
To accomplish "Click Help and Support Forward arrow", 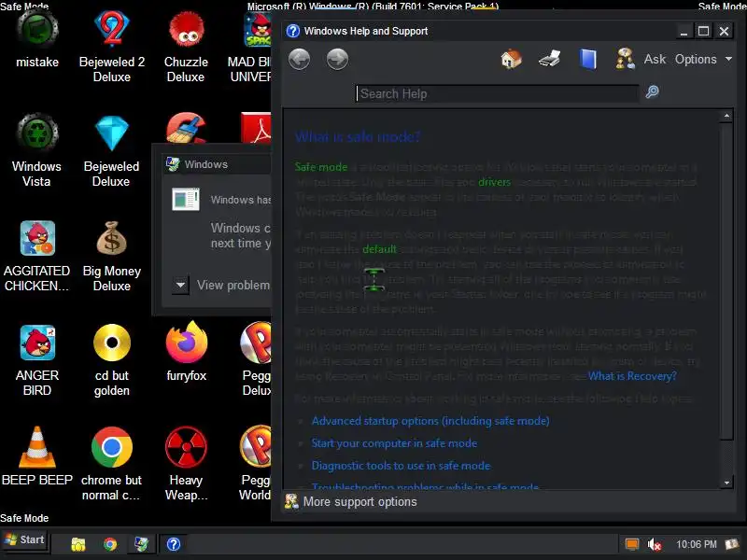I will coord(337,60).
